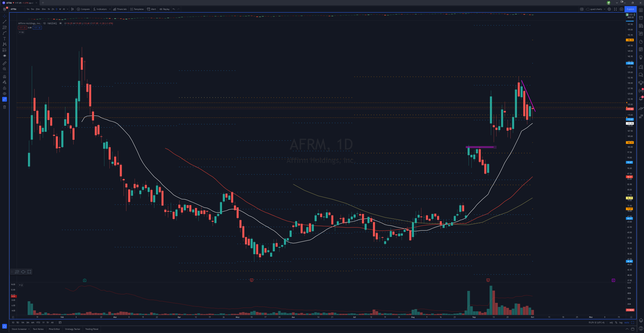
Task: Click the highlighted drawing sync link icon
Action: (x=4, y=99)
